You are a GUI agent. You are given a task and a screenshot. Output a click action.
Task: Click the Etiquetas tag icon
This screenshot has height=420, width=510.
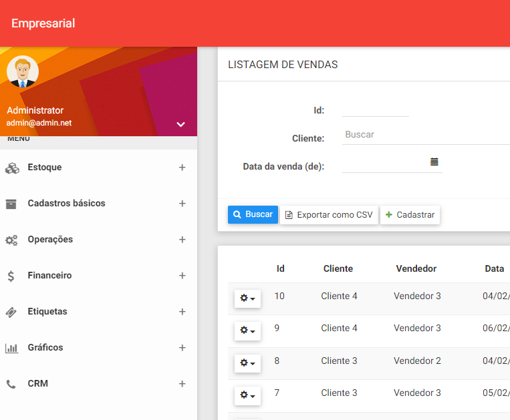pos(11,312)
